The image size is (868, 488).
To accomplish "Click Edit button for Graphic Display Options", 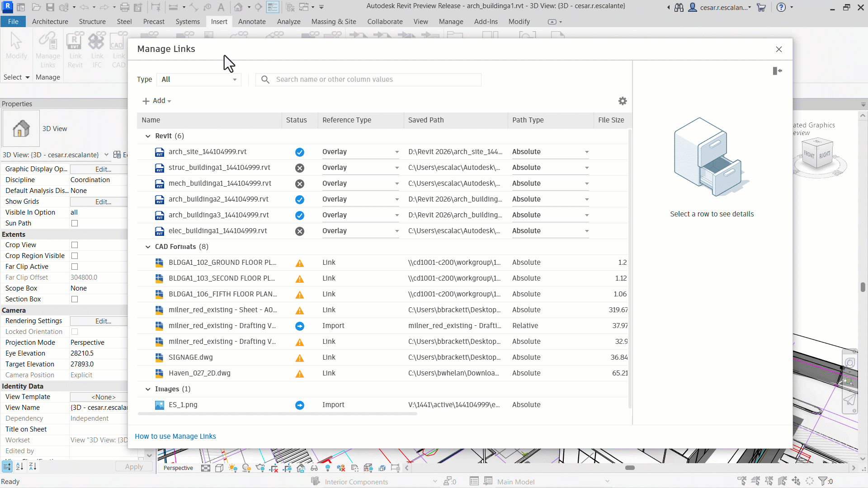I will click(103, 169).
